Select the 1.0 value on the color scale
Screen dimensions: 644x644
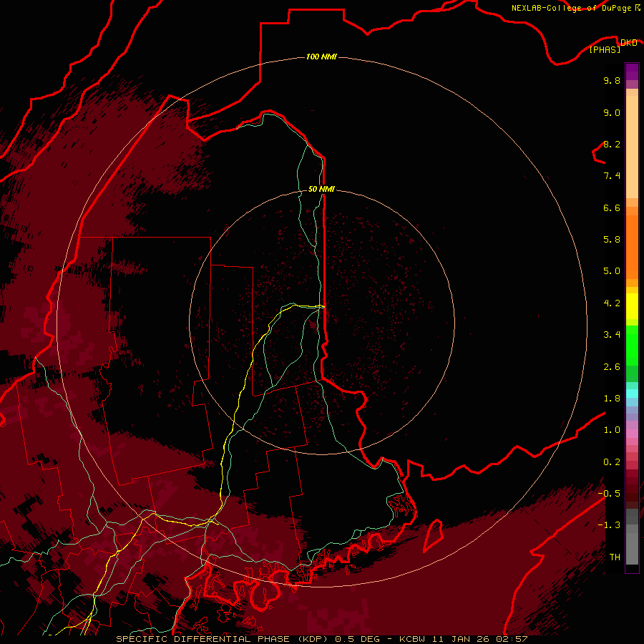click(612, 429)
